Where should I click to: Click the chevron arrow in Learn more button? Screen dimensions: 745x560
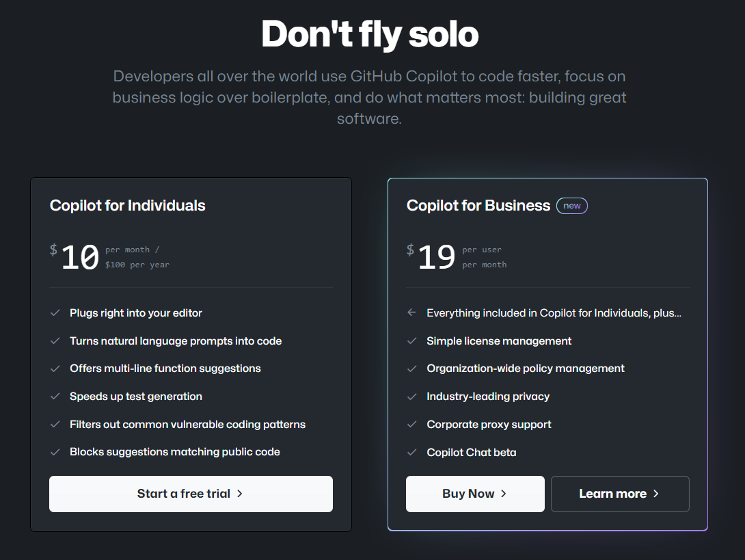click(x=655, y=494)
